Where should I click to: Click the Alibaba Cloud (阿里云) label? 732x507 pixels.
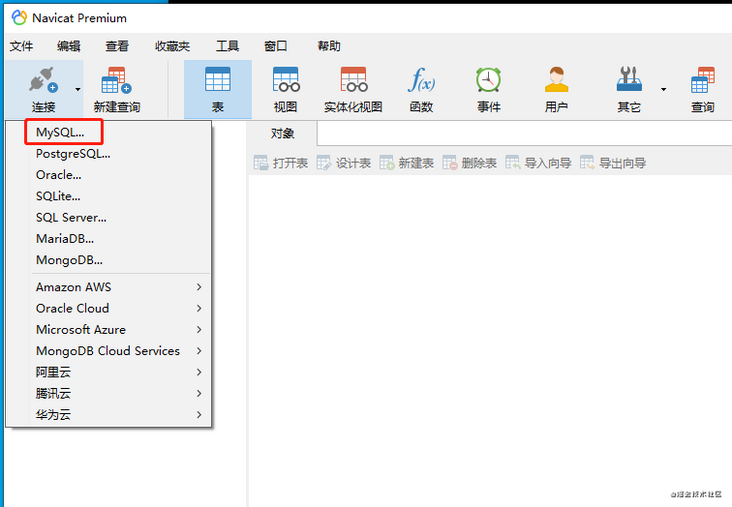click(x=53, y=372)
